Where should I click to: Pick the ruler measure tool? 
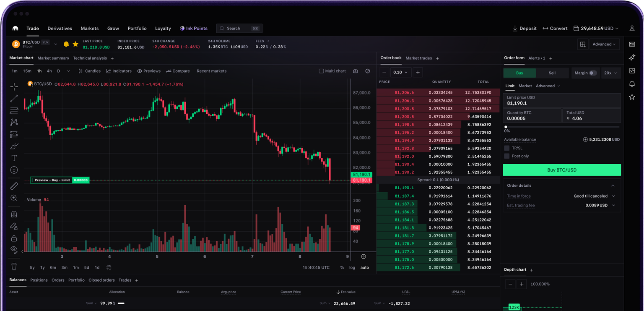[x=14, y=186]
